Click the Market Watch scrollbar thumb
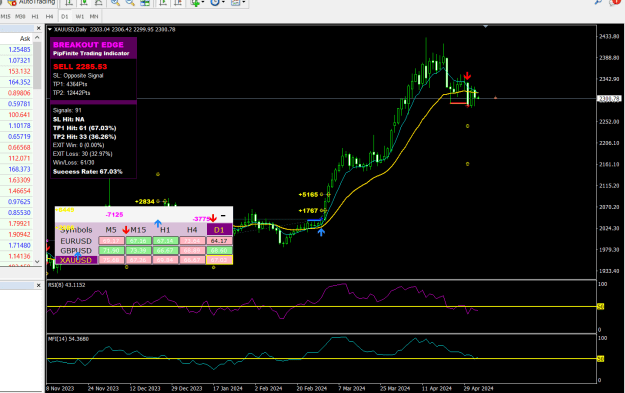The width and height of the screenshot is (625, 393). tap(37, 66)
